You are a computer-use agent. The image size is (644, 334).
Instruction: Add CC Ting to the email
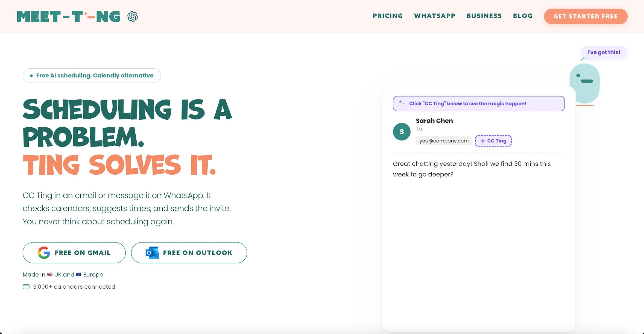pos(493,141)
